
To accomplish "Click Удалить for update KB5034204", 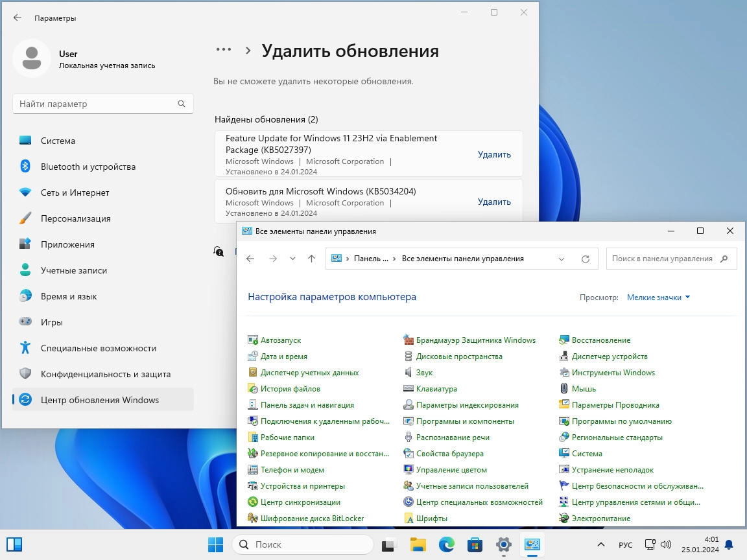I will [494, 202].
